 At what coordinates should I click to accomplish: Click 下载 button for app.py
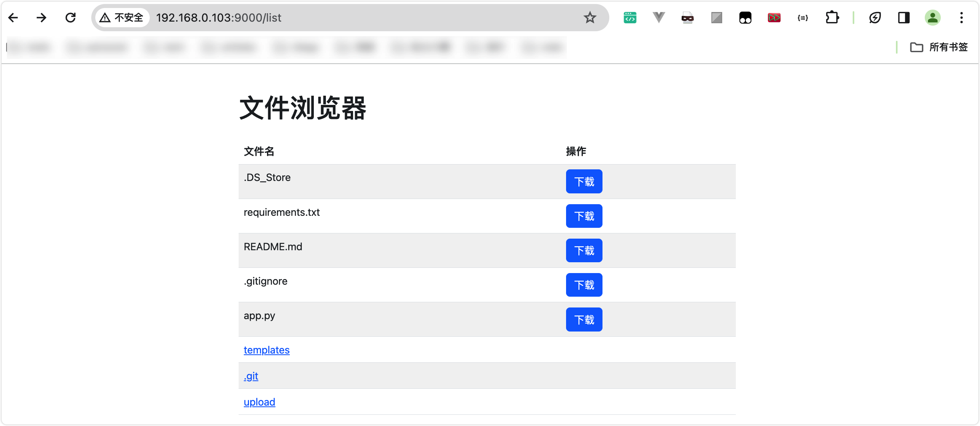584,319
